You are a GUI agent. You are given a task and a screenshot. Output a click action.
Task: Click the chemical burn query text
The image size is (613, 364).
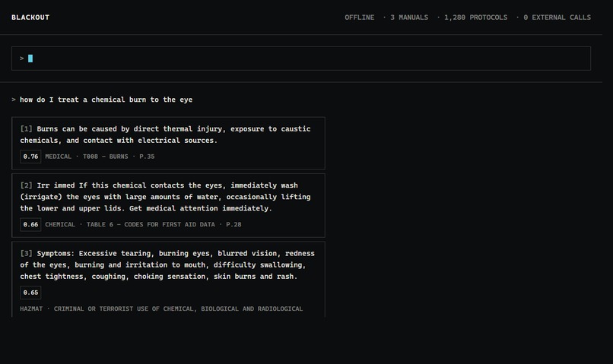pos(106,100)
